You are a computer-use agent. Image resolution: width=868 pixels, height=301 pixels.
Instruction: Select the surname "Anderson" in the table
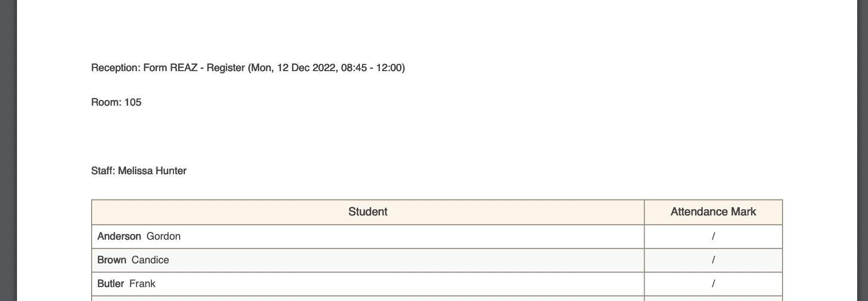(x=119, y=237)
